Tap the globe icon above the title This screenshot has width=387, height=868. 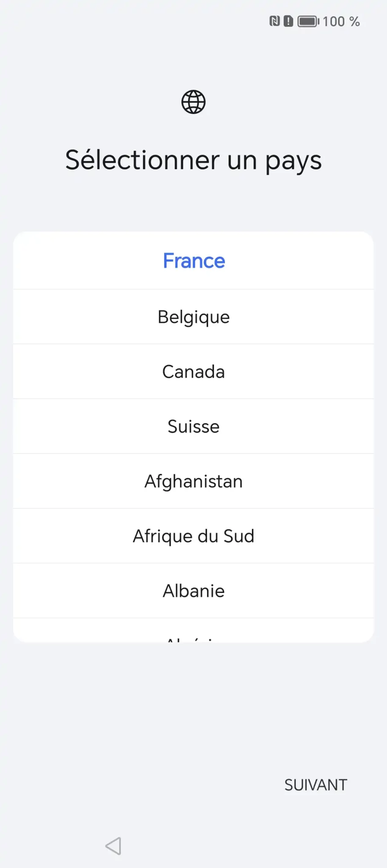(x=193, y=102)
